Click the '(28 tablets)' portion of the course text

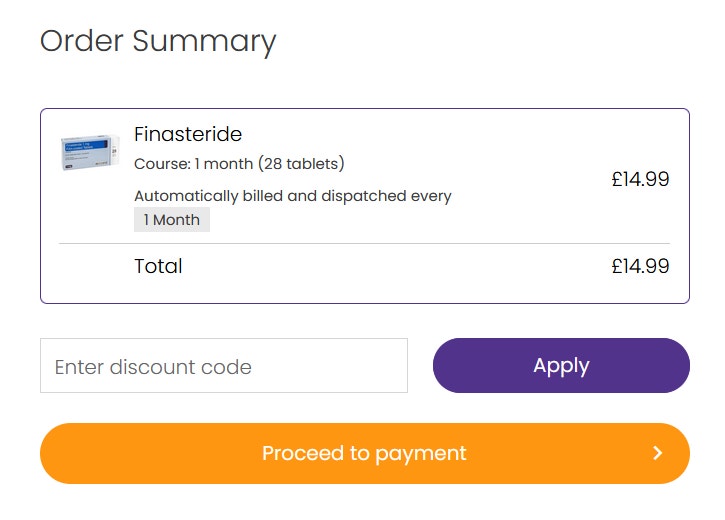click(x=301, y=164)
